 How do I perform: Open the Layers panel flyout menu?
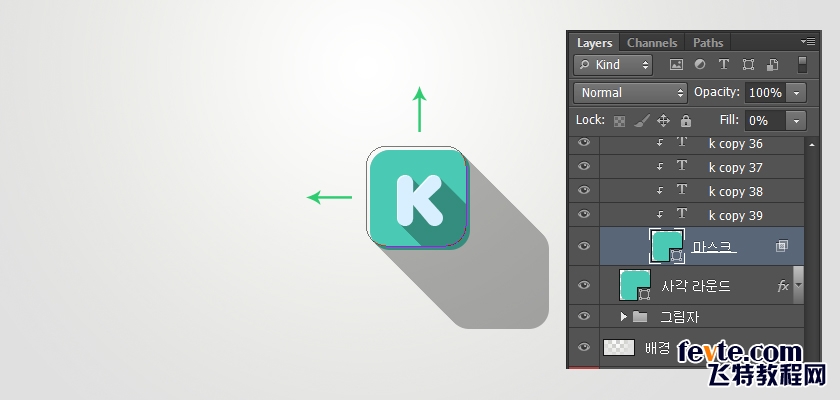pos(807,42)
